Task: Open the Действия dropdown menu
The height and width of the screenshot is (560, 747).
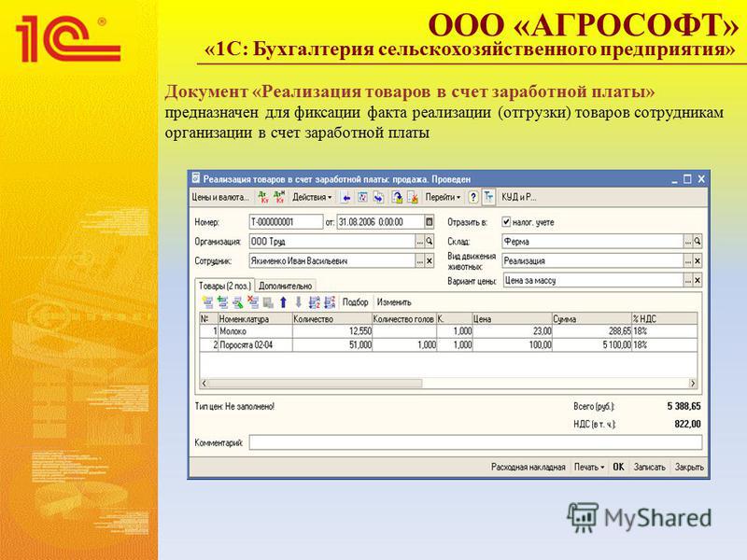Action: [312, 197]
